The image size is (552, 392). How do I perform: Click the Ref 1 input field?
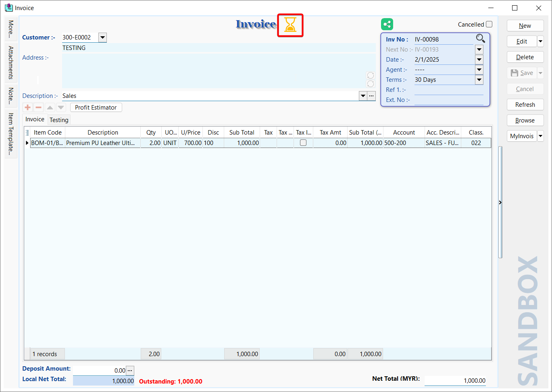448,90
